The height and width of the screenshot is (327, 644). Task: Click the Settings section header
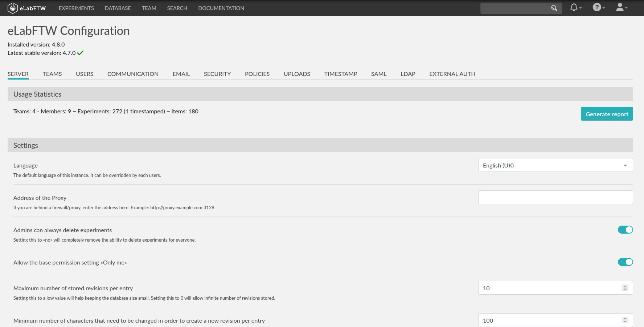(320, 145)
